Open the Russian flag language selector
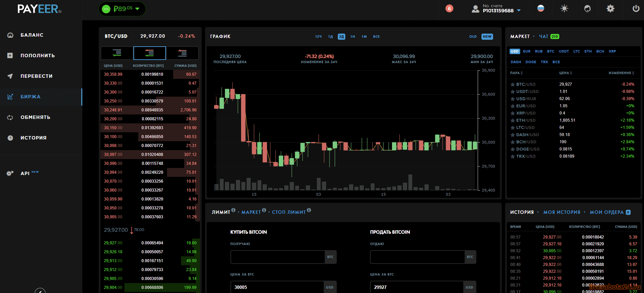The image size is (644, 293). pos(541,9)
